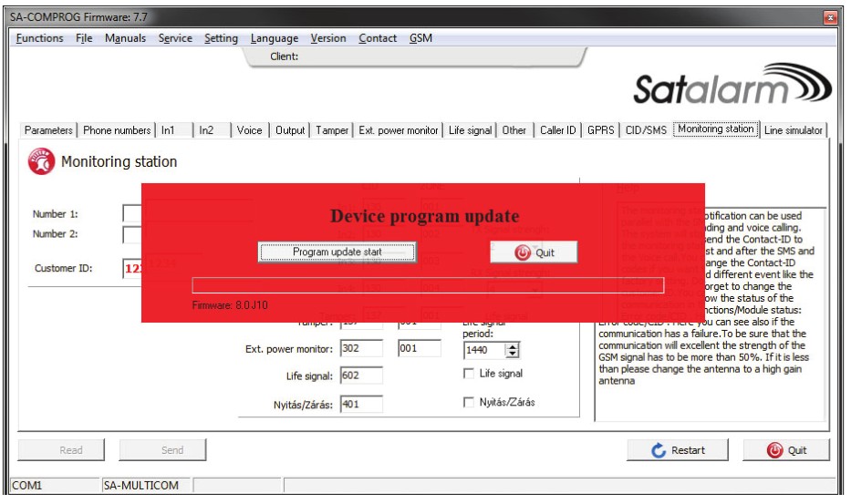Click the Life signal code field 602
Image resolution: width=851 pixels, height=504 pixels.
click(361, 375)
